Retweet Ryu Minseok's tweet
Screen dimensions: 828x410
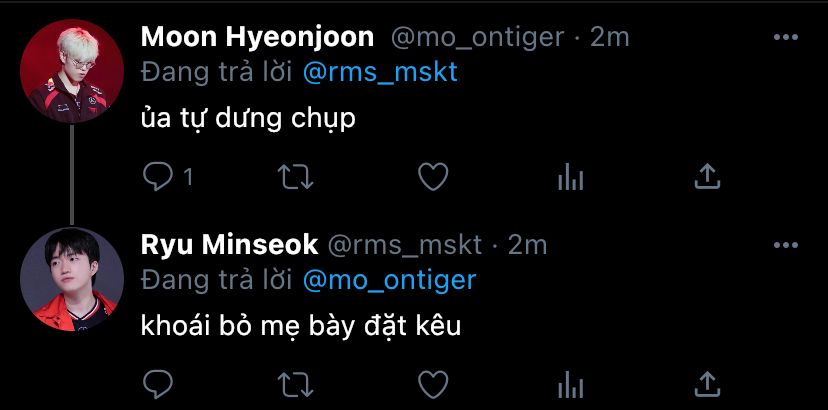click(294, 383)
